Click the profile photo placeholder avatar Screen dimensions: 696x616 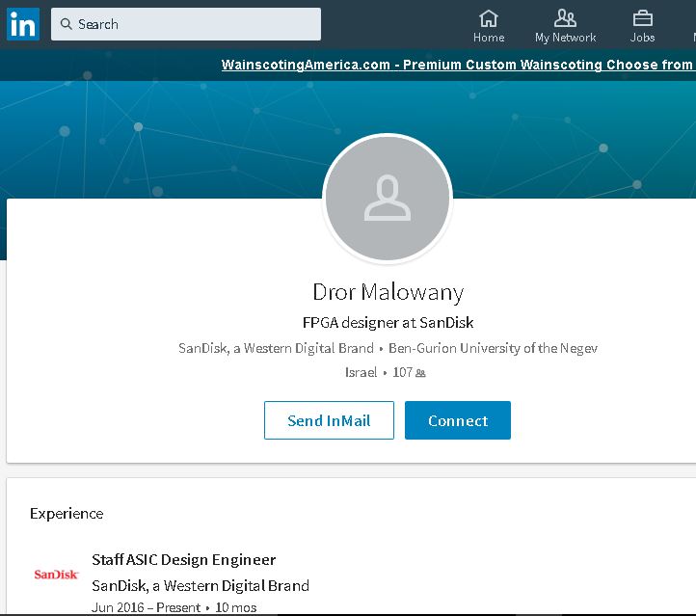pyautogui.click(x=388, y=199)
